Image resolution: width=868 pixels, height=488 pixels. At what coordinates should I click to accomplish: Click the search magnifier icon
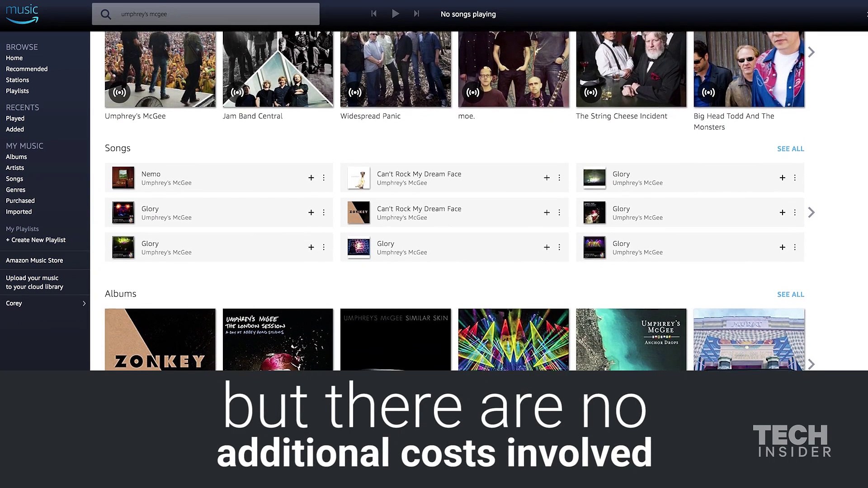point(106,14)
